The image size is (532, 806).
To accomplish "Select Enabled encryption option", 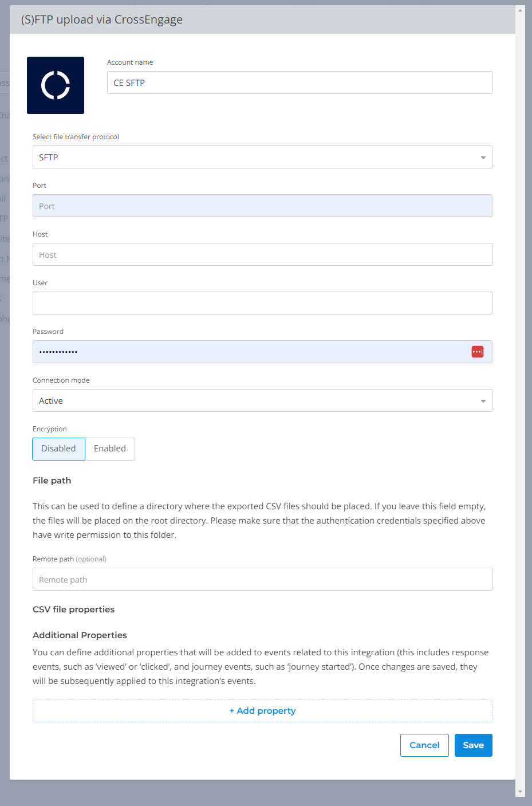I will pos(110,449).
